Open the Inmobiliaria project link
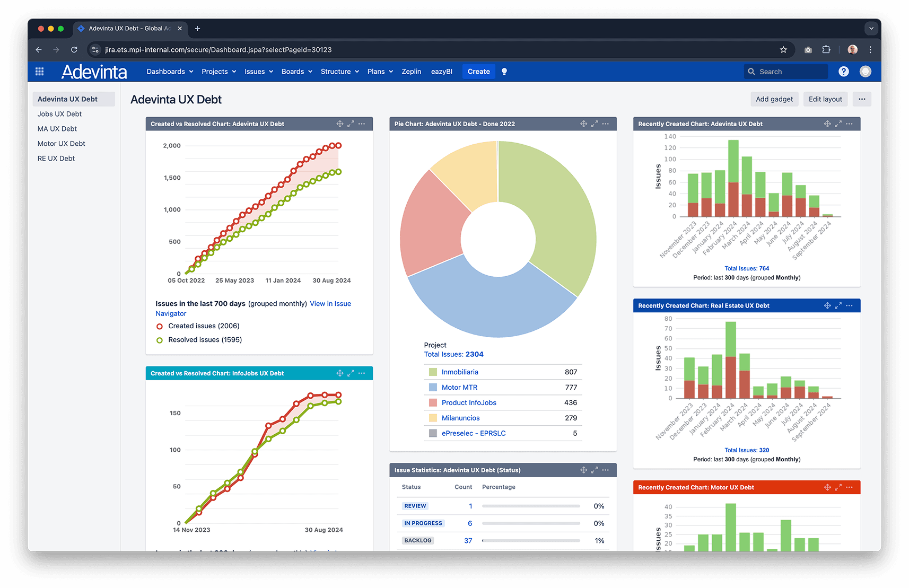909x588 pixels. [460, 372]
